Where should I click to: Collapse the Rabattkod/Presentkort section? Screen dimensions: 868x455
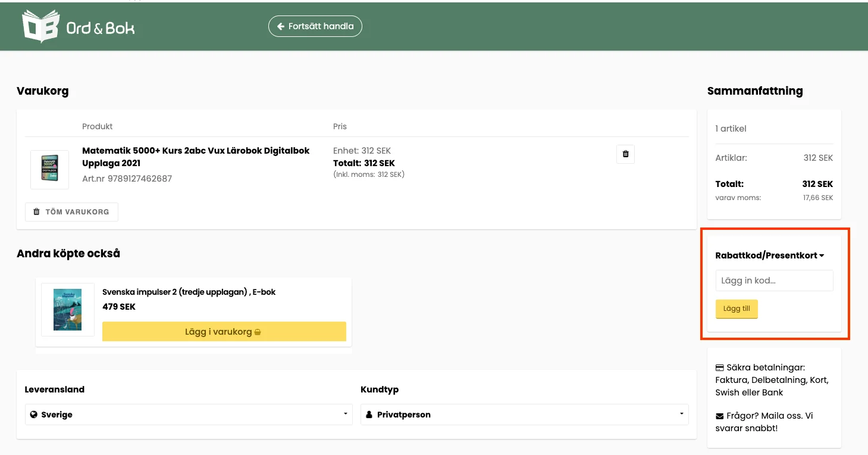[770, 255]
